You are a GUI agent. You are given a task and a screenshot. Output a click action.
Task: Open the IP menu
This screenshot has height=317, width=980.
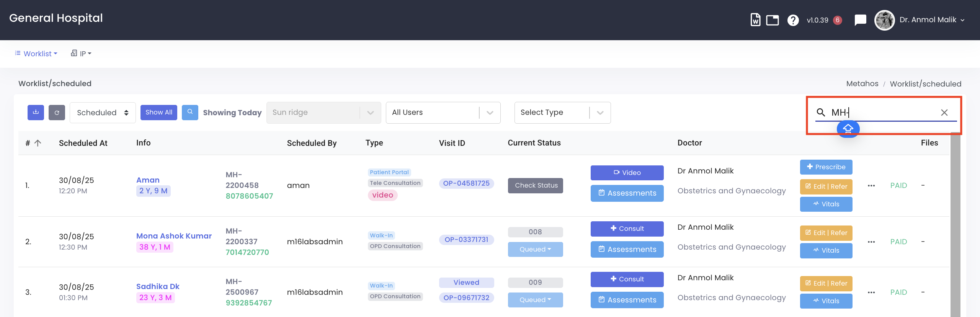point(81,54)
